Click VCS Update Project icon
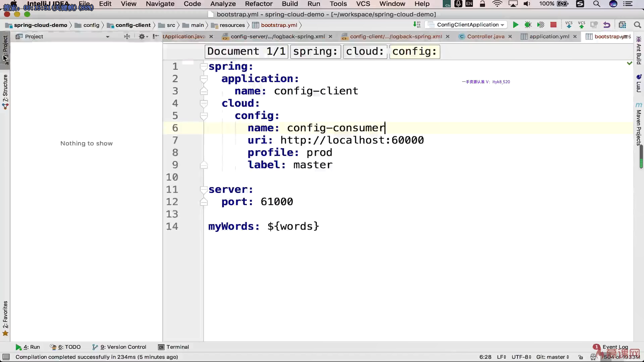Screen dimensions: 644x362 click(x=569, y=25)
